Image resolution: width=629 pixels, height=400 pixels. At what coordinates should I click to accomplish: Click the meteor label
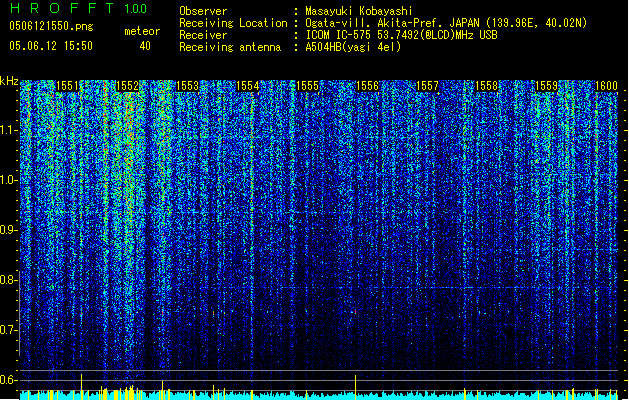(x=142, y=31)
